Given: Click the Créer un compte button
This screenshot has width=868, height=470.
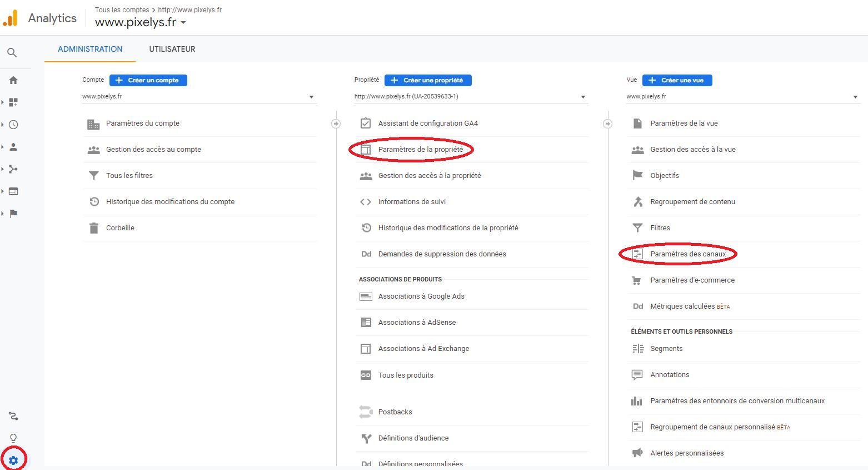Looking at the screenshot, I should [x=148, y=80].
